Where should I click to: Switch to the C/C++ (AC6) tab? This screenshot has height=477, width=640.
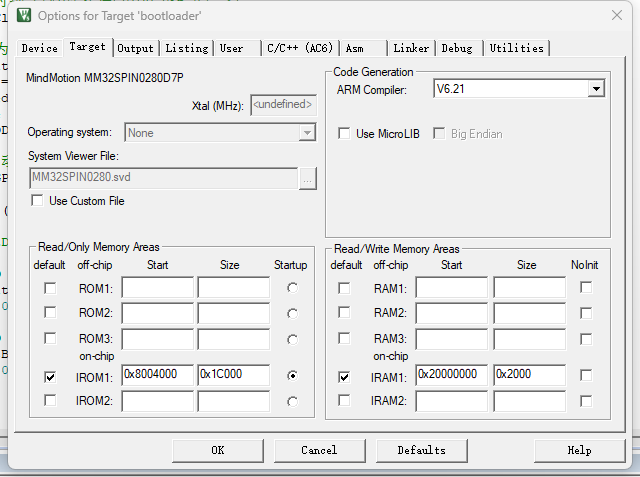(300, 48)
